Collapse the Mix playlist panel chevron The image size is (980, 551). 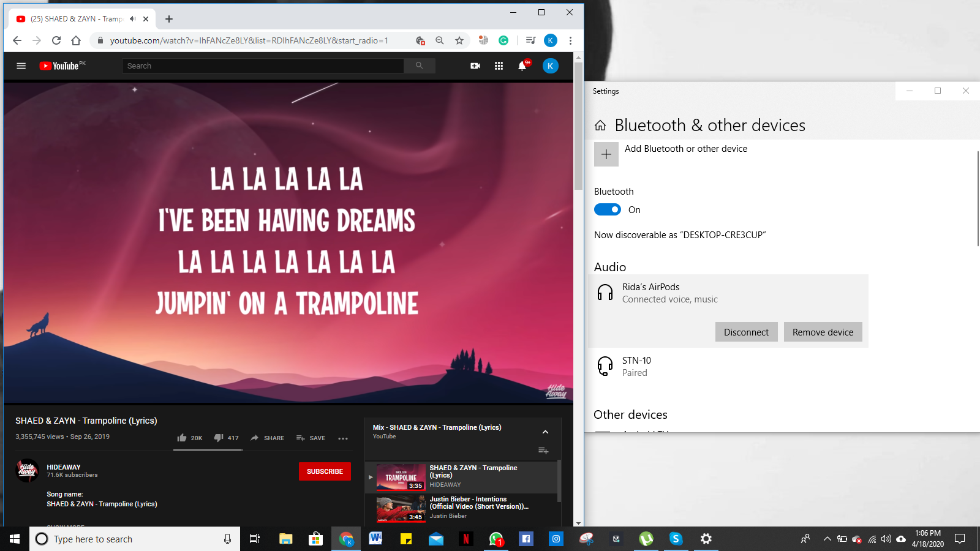click(545, 432)
